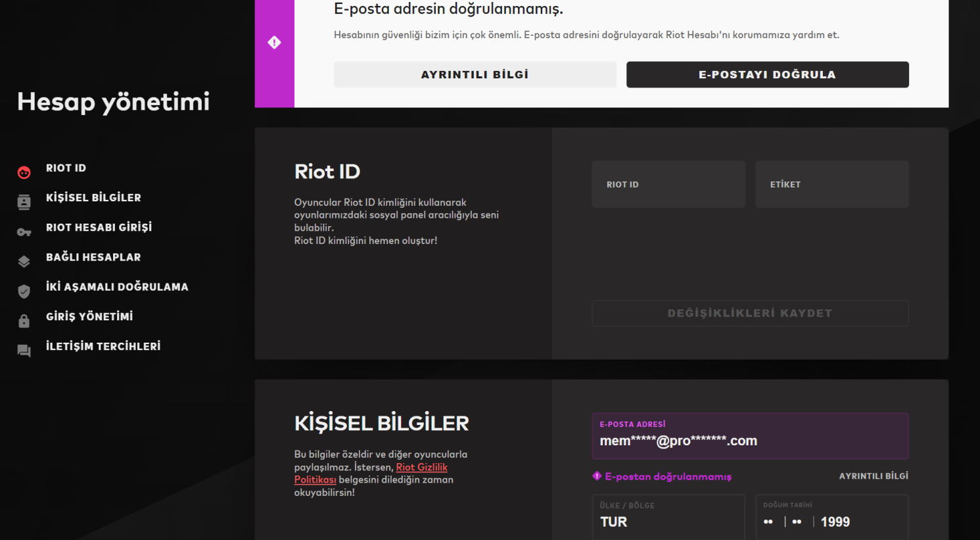Click DEĞİŞİKLİKLERİ KAYDET button
980x540 pixels.
(750, 313)
